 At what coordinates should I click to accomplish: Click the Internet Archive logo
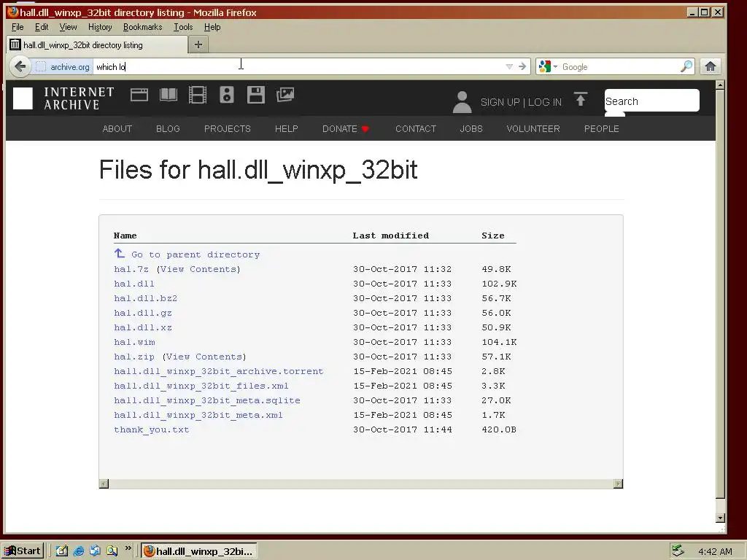(64, 98)
